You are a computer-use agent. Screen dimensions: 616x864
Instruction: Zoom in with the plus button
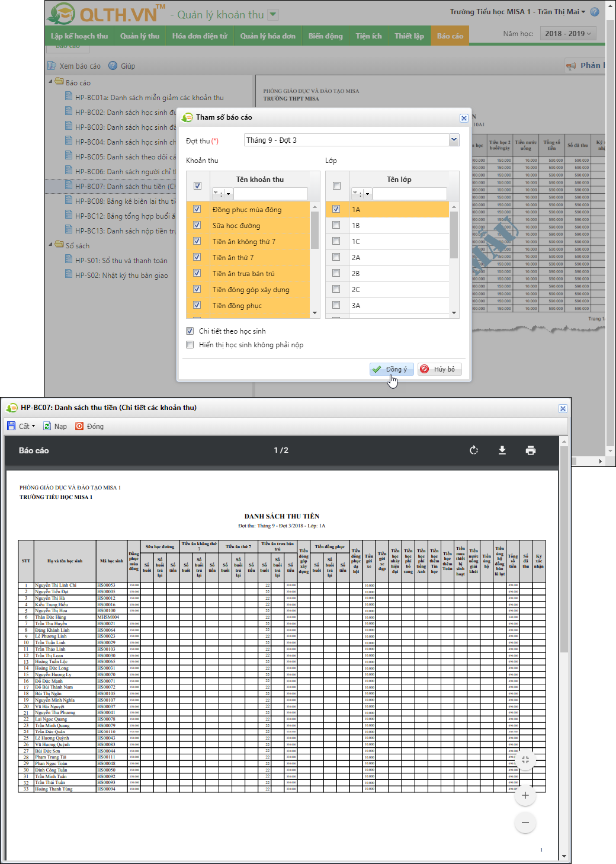[x=525, y=795]
